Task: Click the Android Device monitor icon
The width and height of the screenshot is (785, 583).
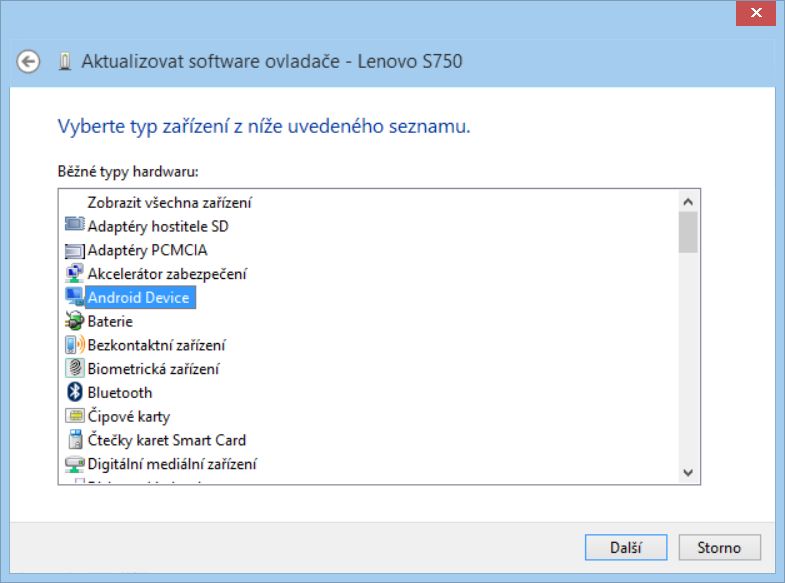Action: 75,297
